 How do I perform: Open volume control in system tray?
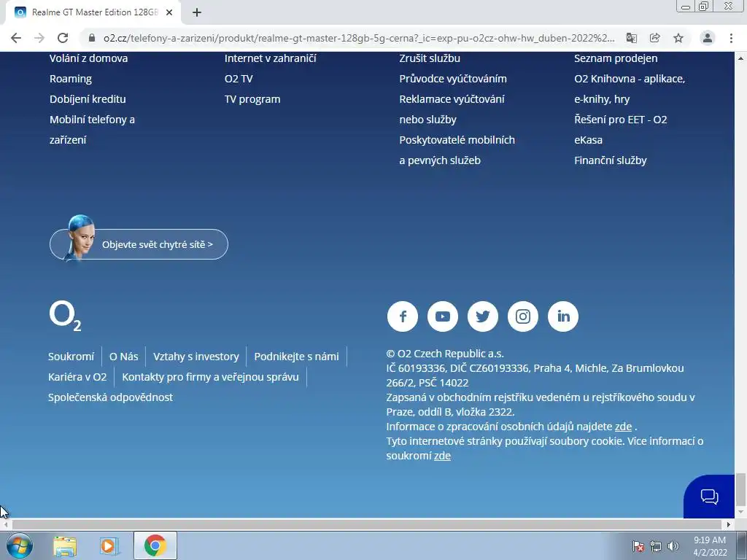tap(673, 546)
